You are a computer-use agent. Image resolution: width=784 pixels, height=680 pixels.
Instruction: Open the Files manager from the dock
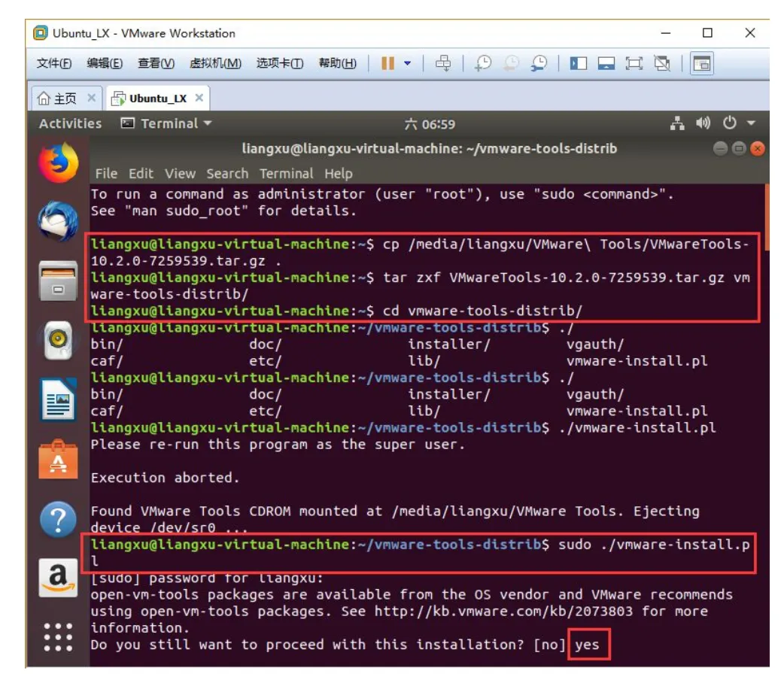tap(58, 281)
